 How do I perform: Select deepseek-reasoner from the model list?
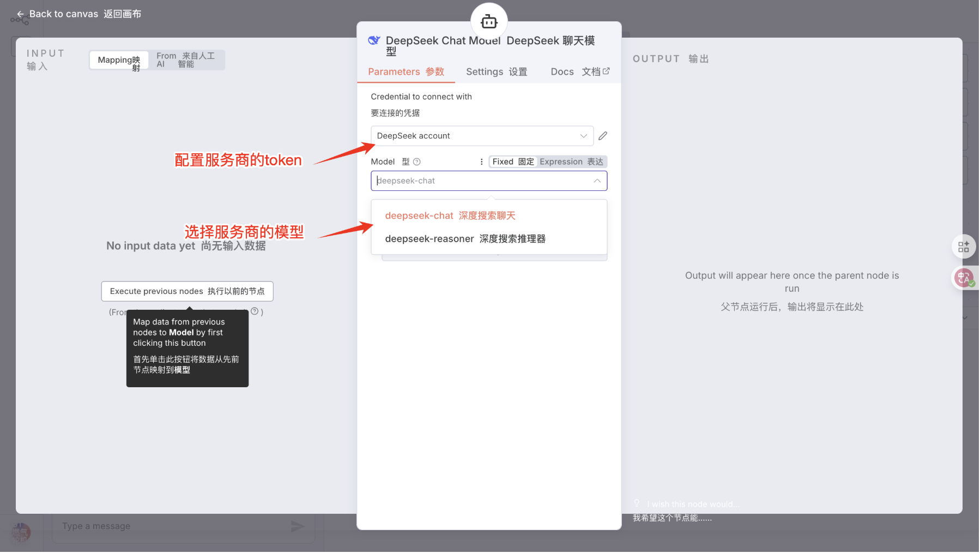pos(489,239)
